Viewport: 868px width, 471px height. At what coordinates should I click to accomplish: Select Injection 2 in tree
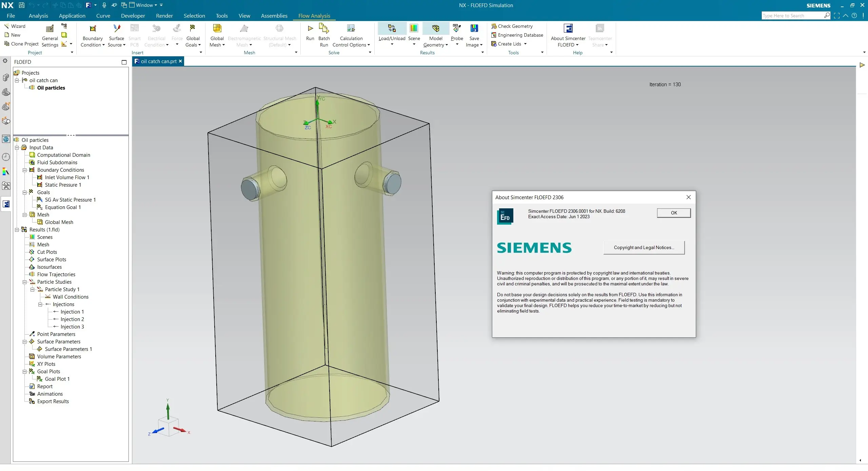point(72,319)
